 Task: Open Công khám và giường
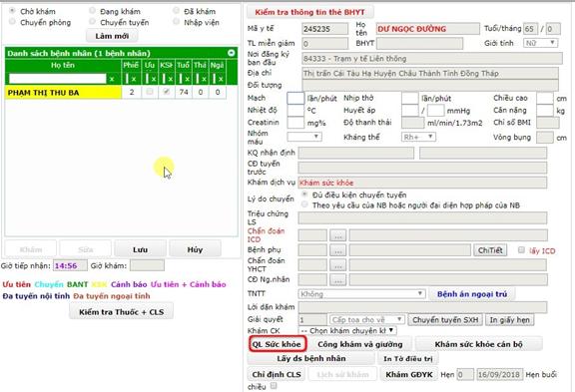[360, 344]
